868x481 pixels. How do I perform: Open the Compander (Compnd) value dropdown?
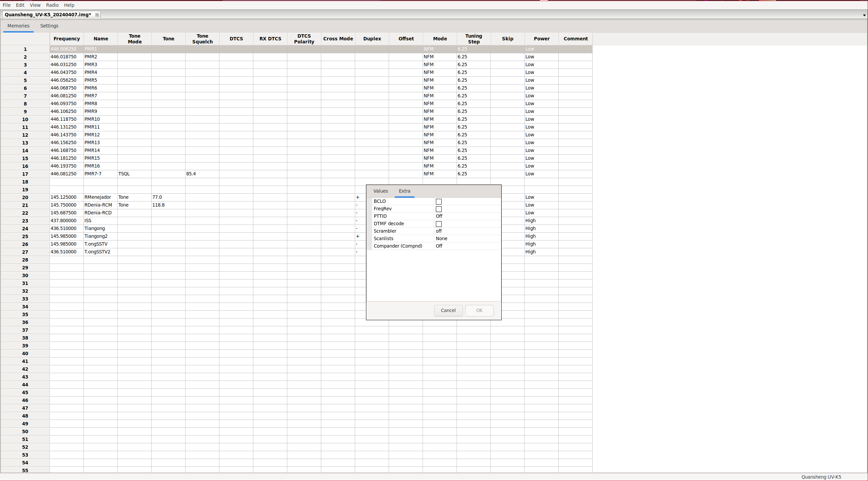click(x=466, y=246)
